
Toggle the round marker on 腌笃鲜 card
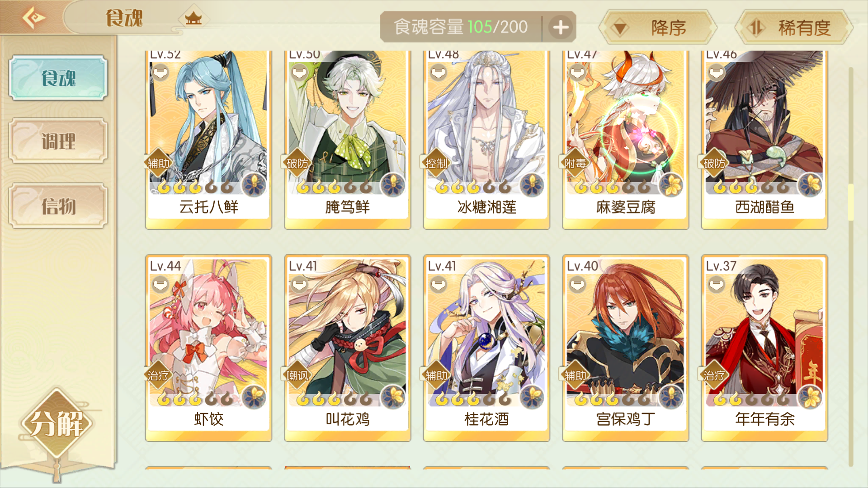point(299,72)
